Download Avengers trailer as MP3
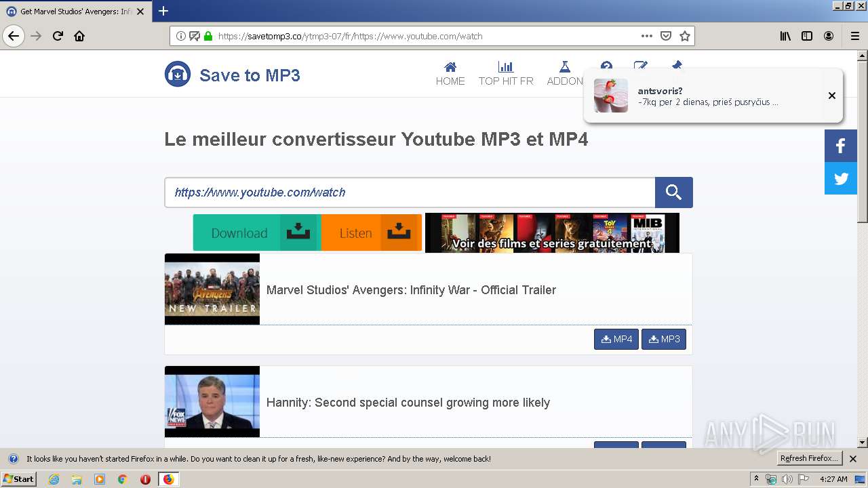The height and width of the screenshot is (488, 868). (664, 340)
